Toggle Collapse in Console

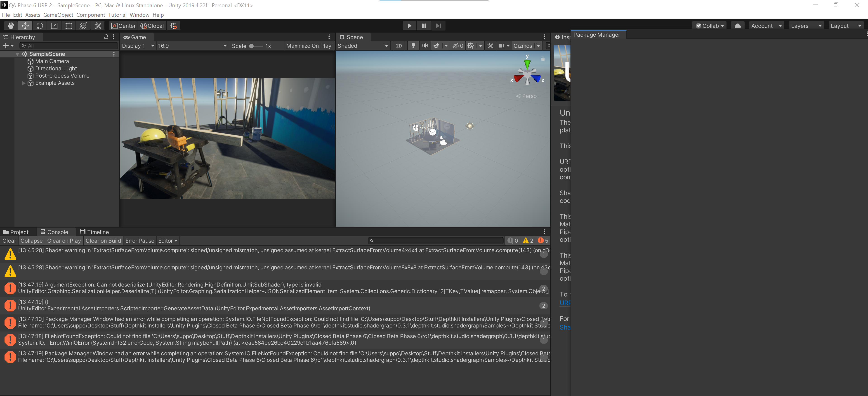point(31,241)
